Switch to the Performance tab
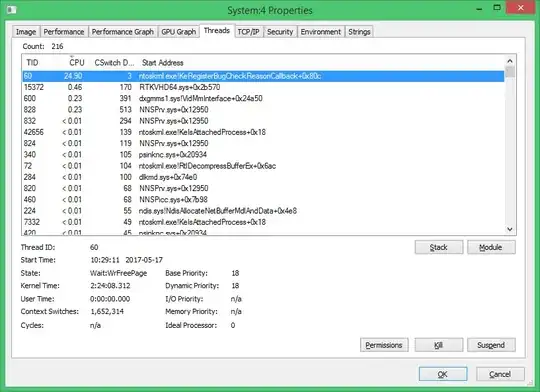 coord(64,32)
